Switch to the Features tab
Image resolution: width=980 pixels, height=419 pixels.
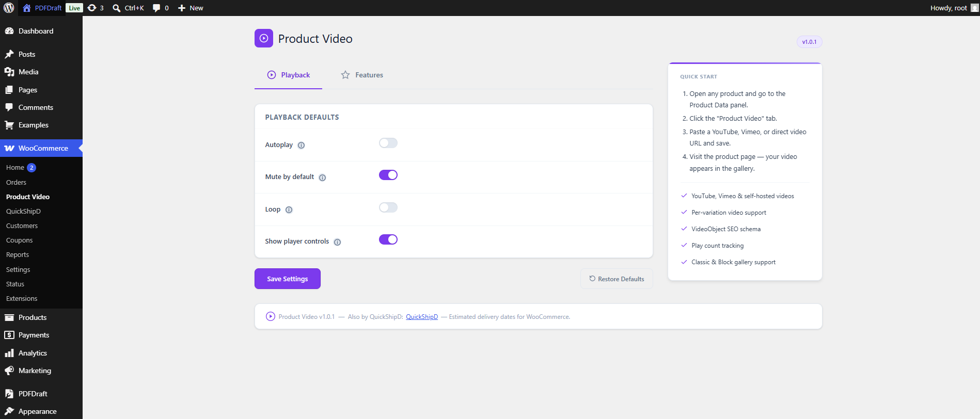(362, 75)
